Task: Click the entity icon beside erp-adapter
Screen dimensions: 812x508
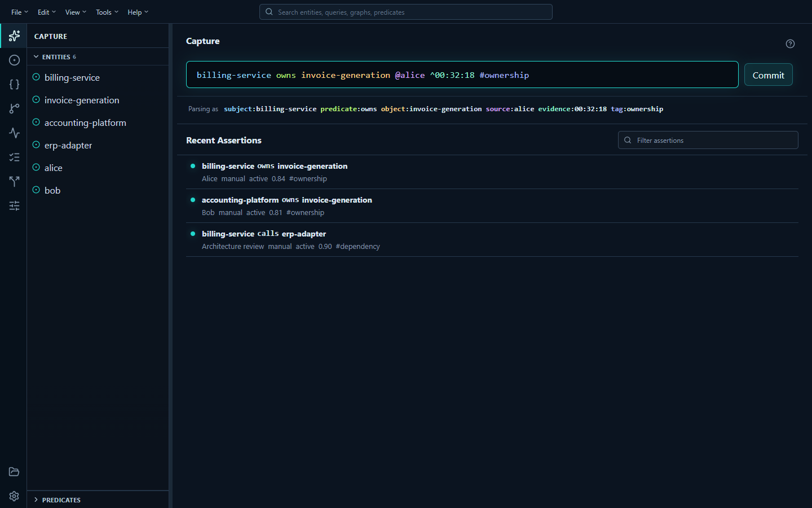Action: pos(36,145)
